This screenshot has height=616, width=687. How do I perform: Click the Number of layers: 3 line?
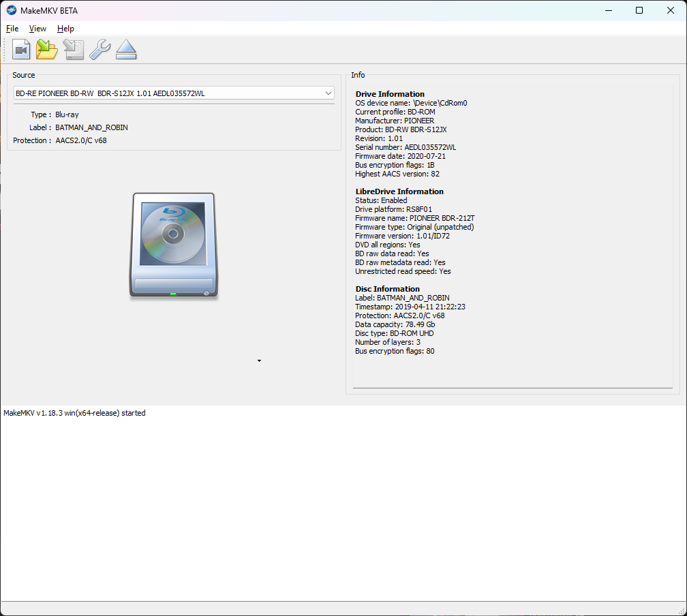point(388,342)
